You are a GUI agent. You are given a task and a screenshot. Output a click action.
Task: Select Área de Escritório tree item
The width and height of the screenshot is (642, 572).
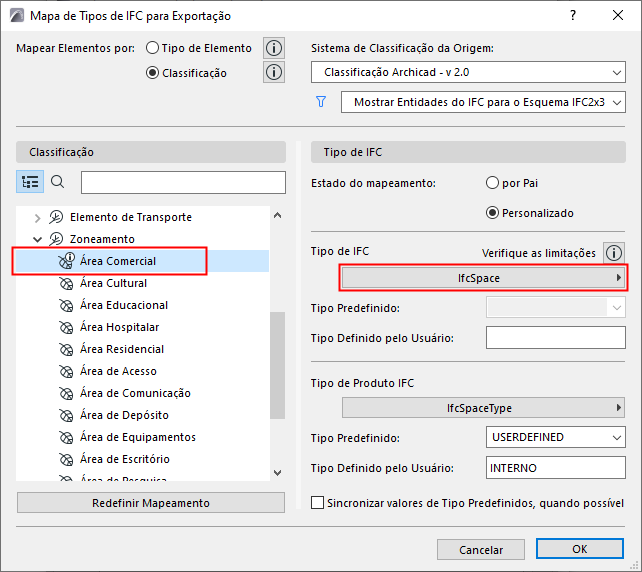124,459
